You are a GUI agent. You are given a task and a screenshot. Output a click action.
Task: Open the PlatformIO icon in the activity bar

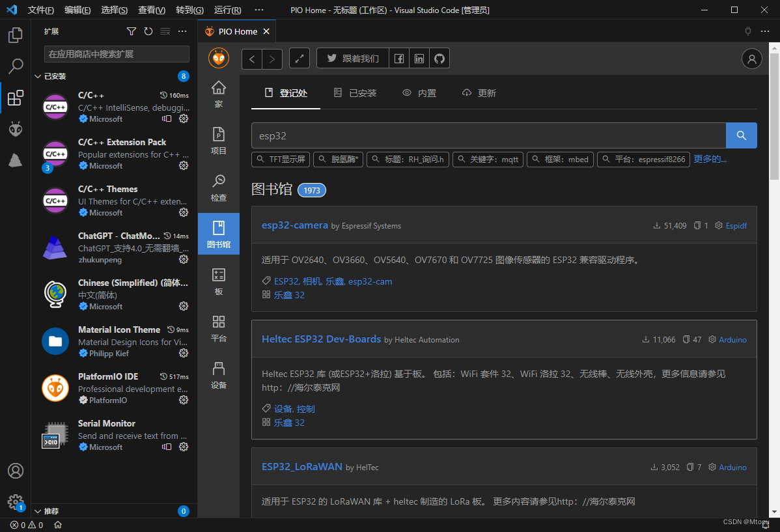tap(15, 129)
